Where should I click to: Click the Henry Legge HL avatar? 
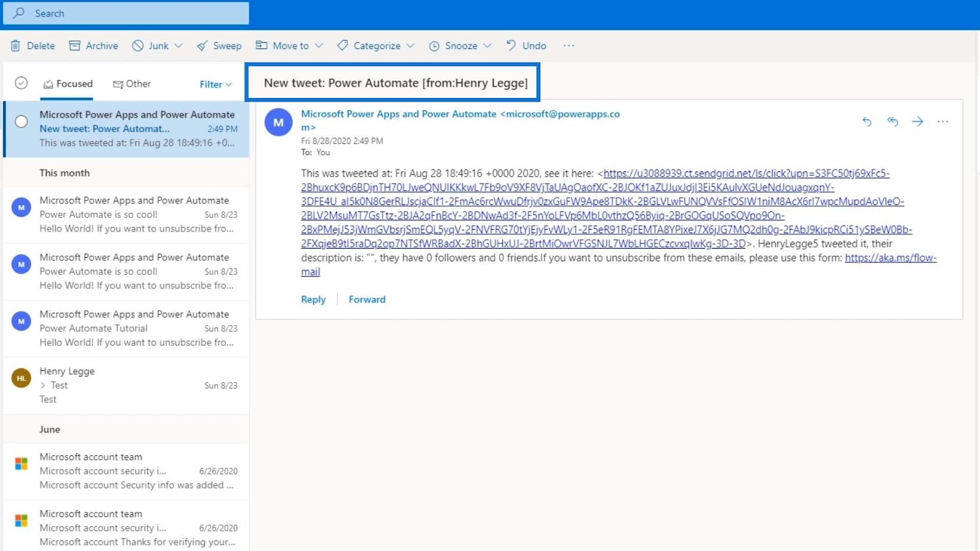coord(21,378)
